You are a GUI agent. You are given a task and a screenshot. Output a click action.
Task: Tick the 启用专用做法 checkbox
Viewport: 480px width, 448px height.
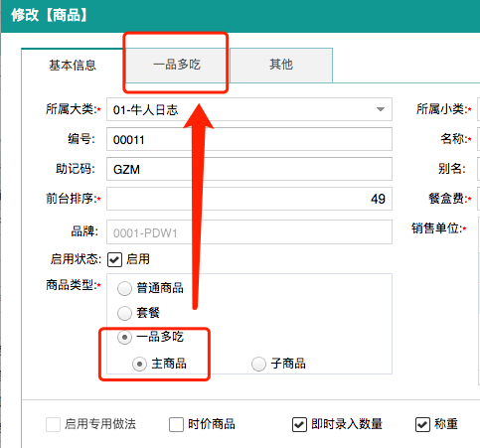click(53, 424)
